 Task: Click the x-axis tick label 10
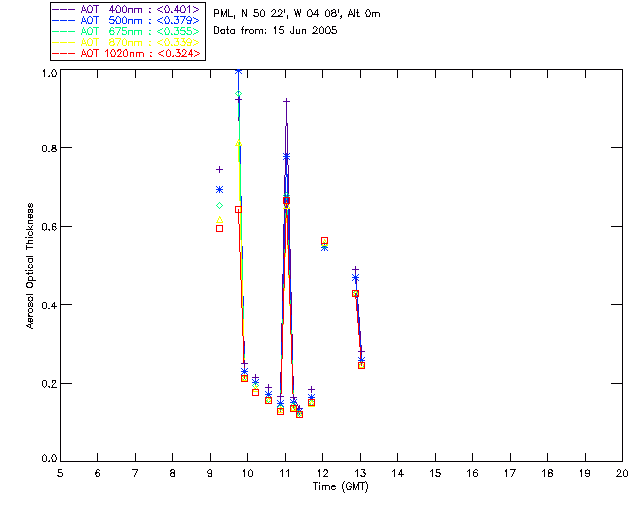[247, 473]
